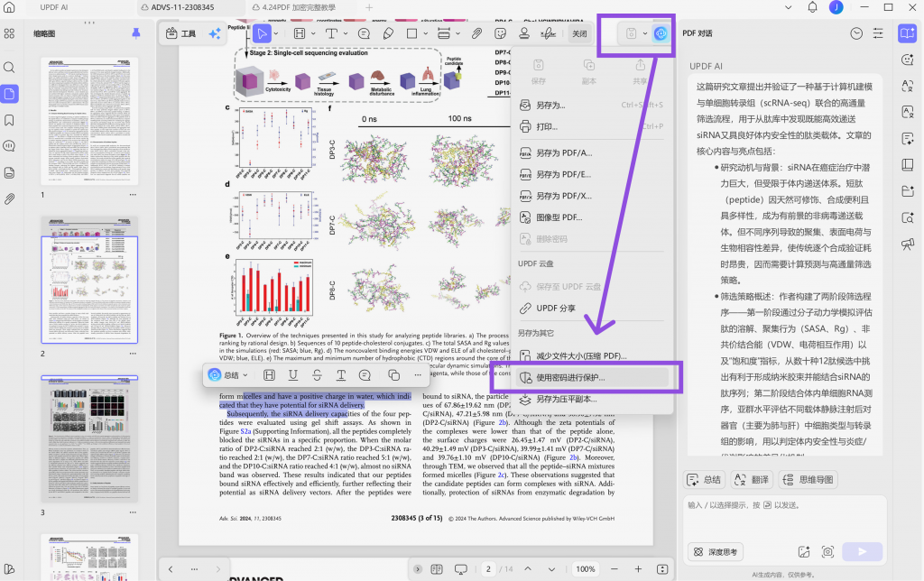
Task: Click UPDF 分享 in the menu
Action: pos(591,309)
